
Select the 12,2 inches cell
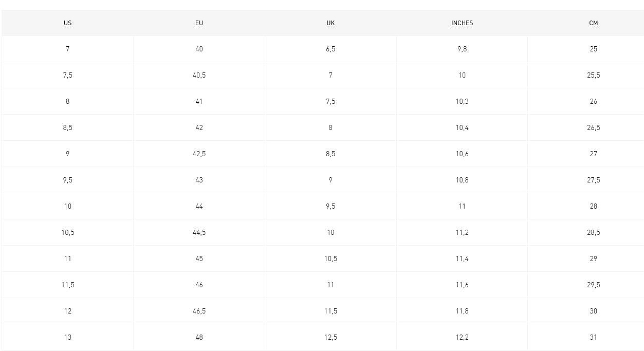(462, 337)
